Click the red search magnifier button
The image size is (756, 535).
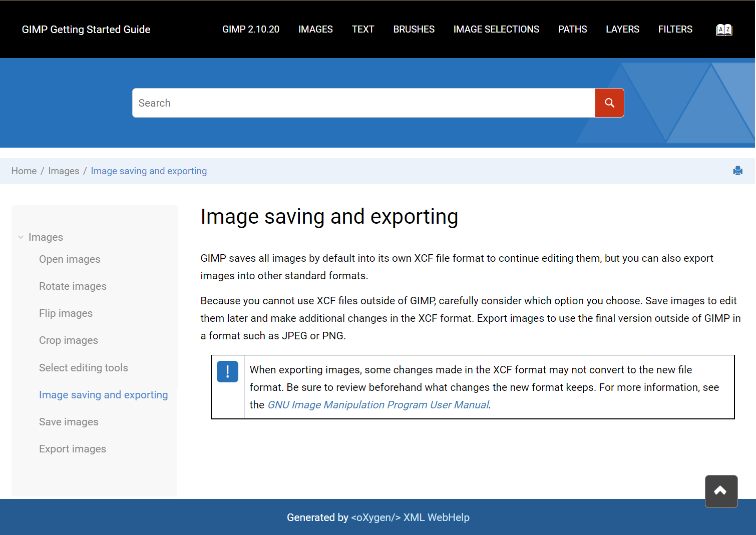click(x=609, y=103)
